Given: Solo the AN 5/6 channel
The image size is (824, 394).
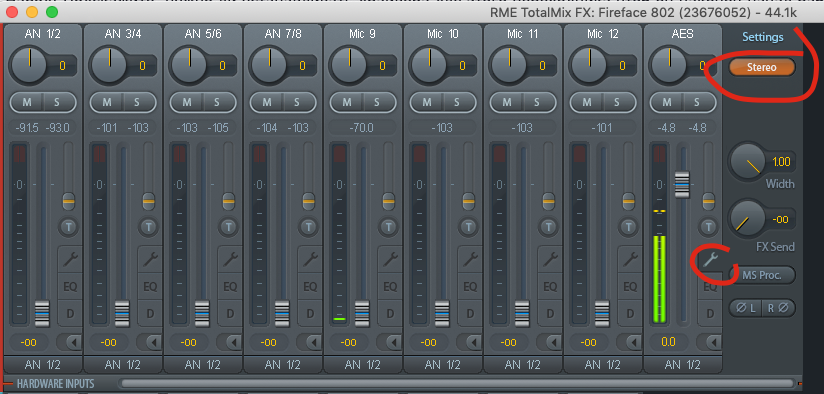Looking at the screenshot, I should pyautogui.click(x=219, y=102).
